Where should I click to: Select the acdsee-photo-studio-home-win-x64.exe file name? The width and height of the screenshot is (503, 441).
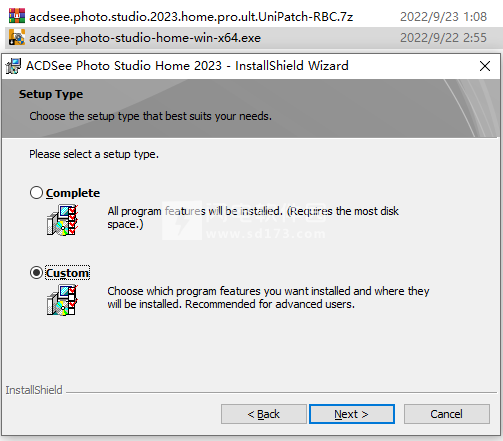145,38
